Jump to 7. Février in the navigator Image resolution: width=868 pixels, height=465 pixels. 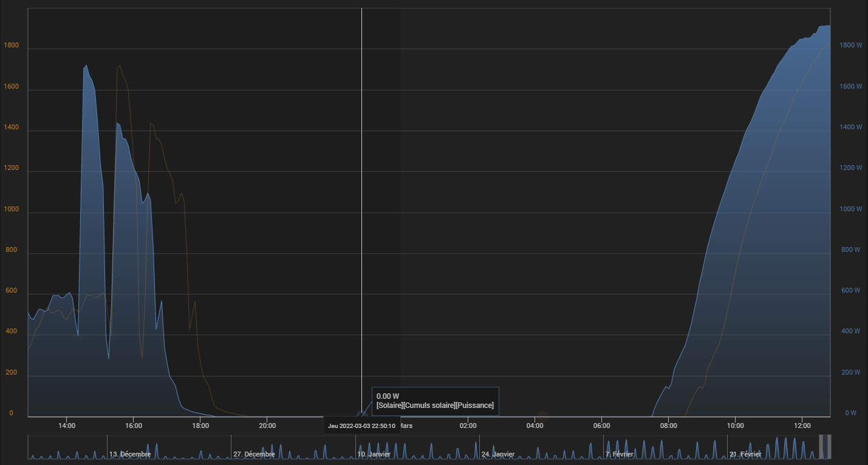(619, 454)
